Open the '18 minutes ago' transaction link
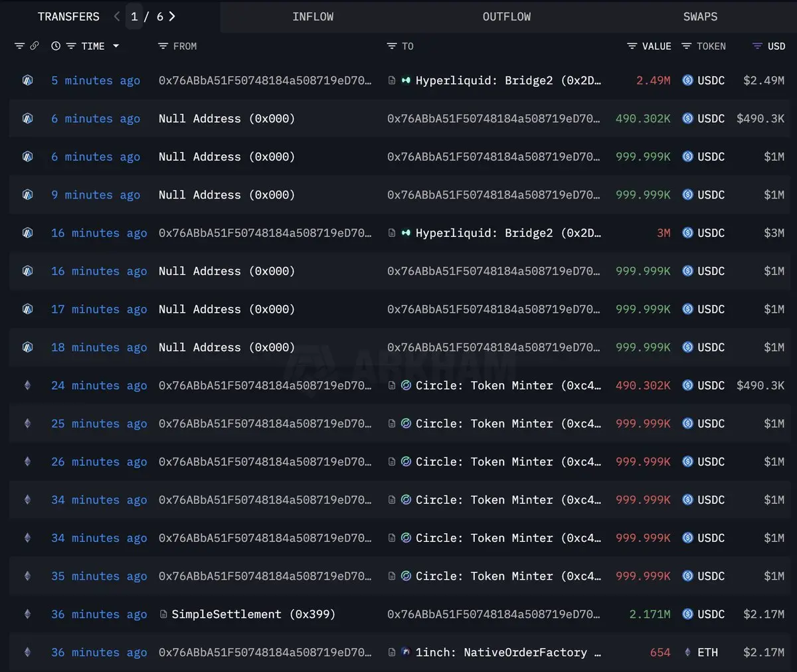Image resolution: width=797 pixels, height=672 pixels. pyautogui.click(x=99, y=347)
